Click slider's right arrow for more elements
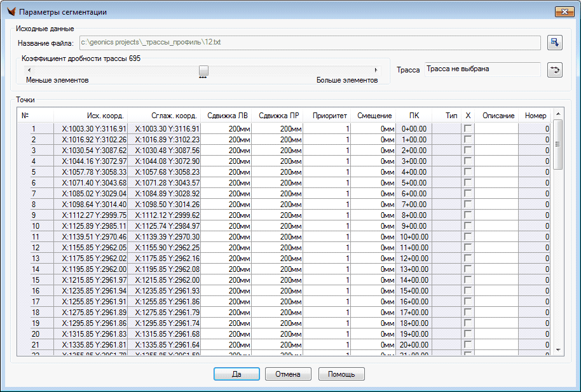 [376, 70]
